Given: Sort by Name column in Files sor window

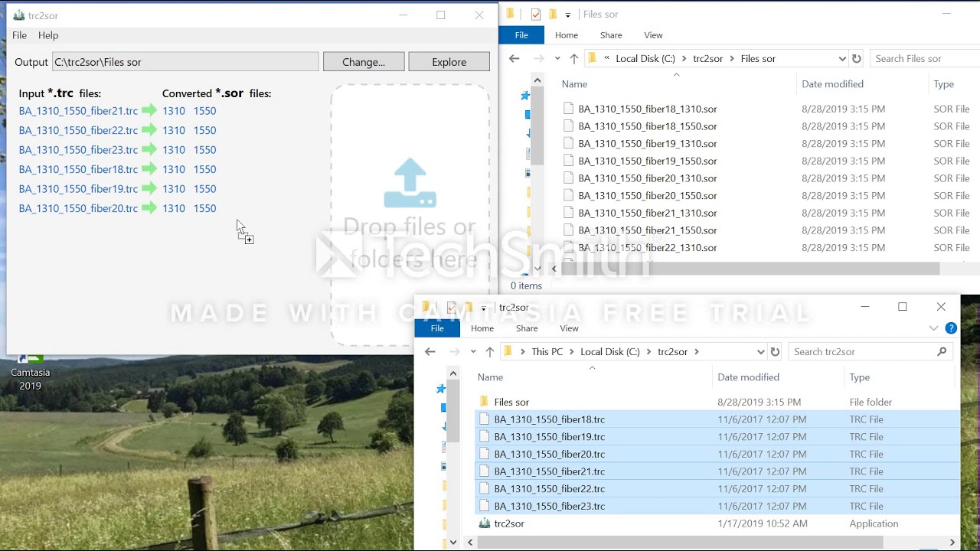Looking at the screenshot, I should coord(575,84).
